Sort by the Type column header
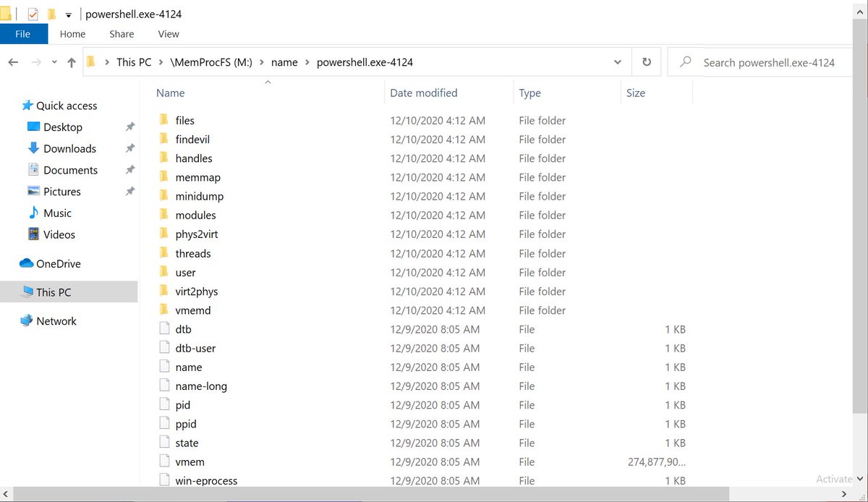The image size is (868, 502). click(530, 93)
